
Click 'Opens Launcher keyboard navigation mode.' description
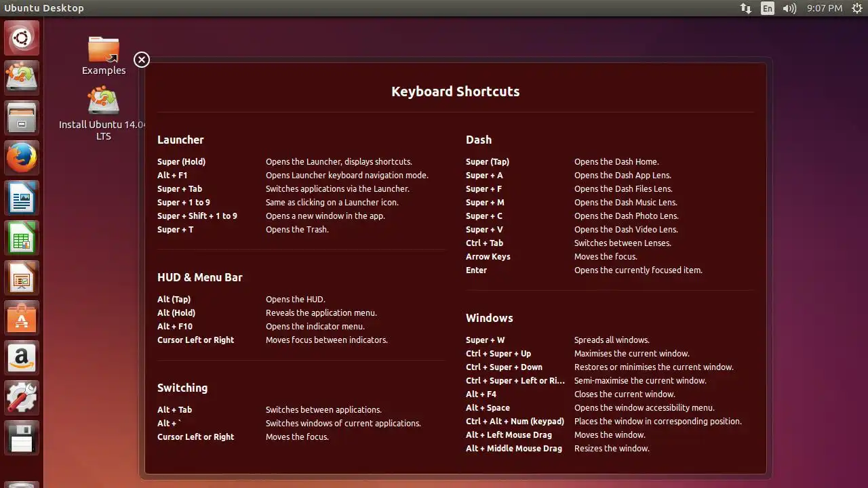[x=347, y=176]
